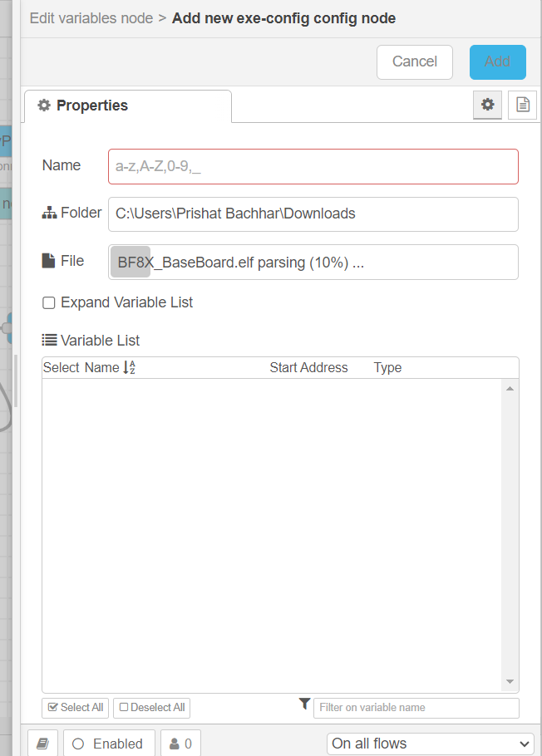Tick the Expand Variable List checkbox

click(x=49, y=302)
